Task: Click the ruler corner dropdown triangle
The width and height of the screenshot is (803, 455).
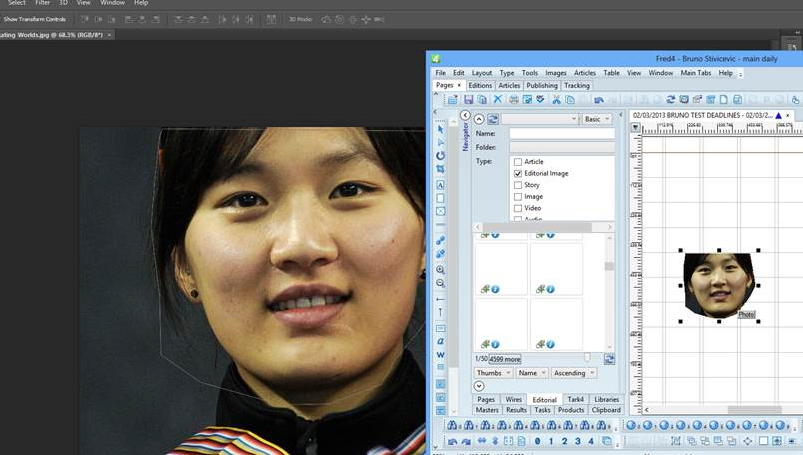Action: tap(636, 128)
